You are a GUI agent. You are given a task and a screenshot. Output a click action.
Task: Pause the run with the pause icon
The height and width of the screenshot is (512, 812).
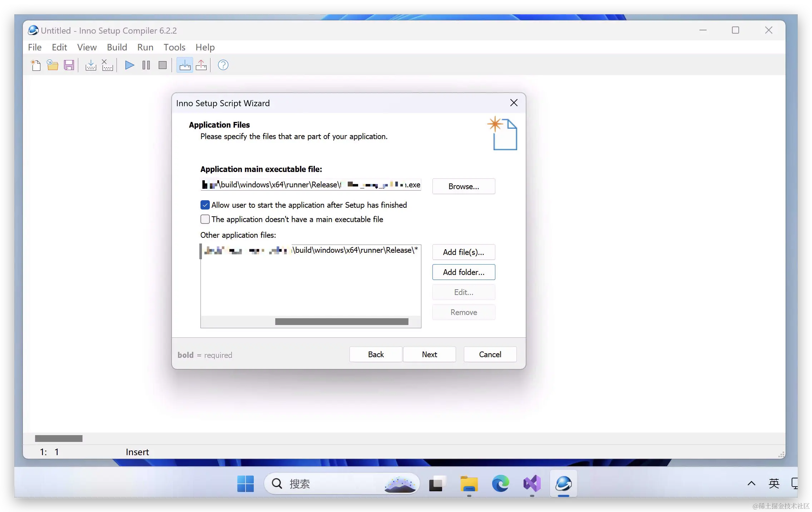(146, 65)
